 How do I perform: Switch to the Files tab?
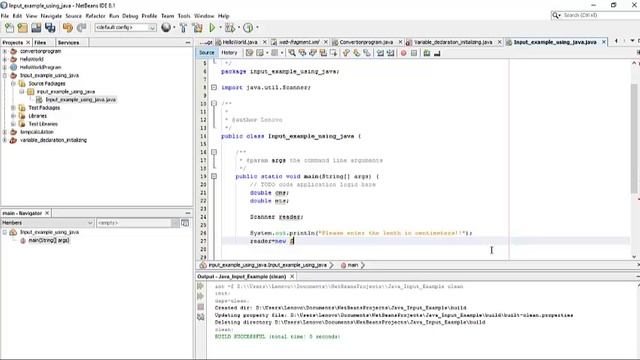[x=40, y=42]
